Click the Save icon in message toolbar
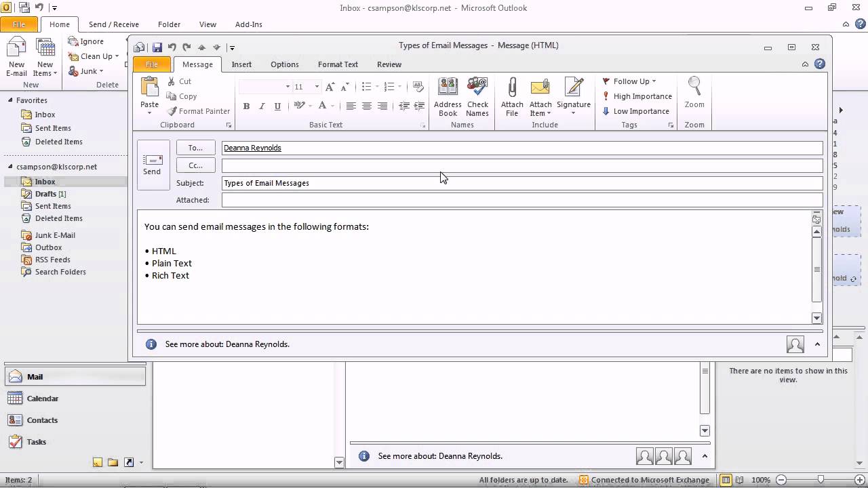 click(157, 47)
